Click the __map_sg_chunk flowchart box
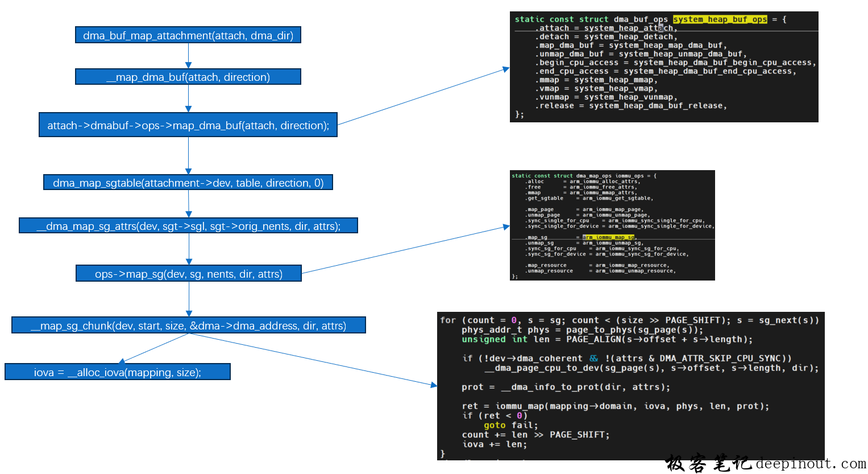 [x=189, y=325]
